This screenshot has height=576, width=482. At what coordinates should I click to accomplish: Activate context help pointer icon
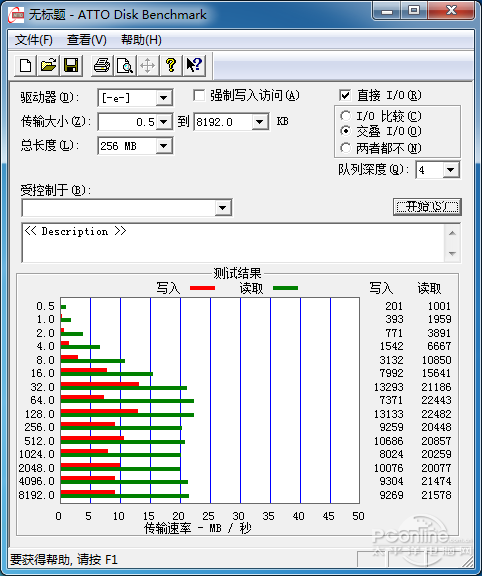click(x=194, y=66)
